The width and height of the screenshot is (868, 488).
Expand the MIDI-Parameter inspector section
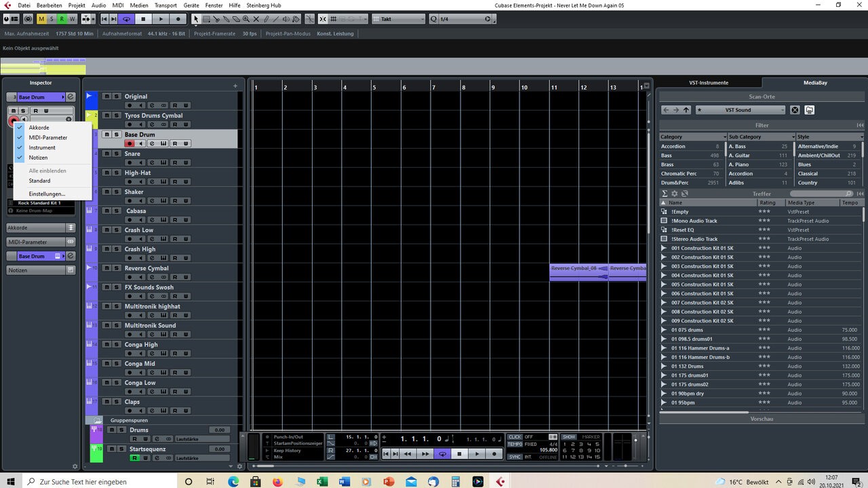click(41, 242)
